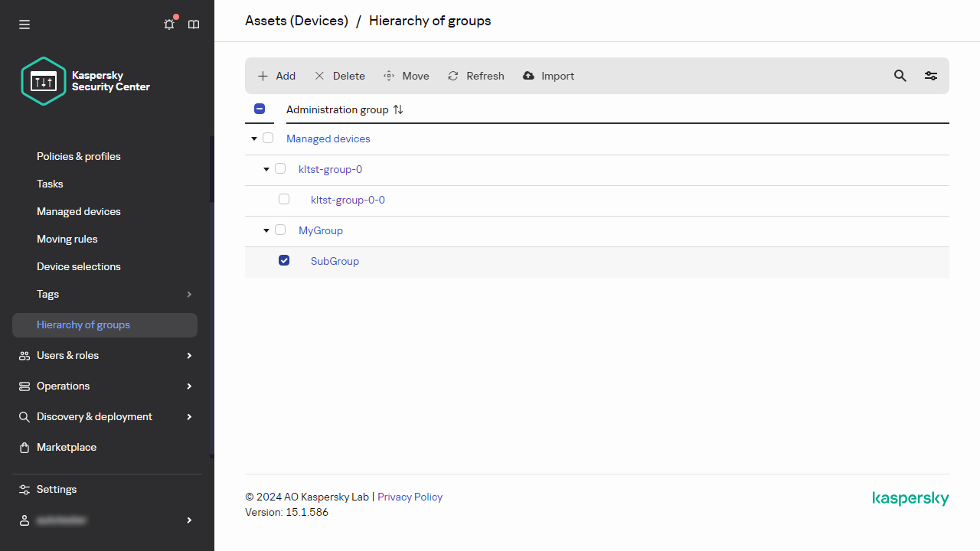This screenshot has height=551, width=980.
Task: Go to Moving rules section
Action: point(67,239)
